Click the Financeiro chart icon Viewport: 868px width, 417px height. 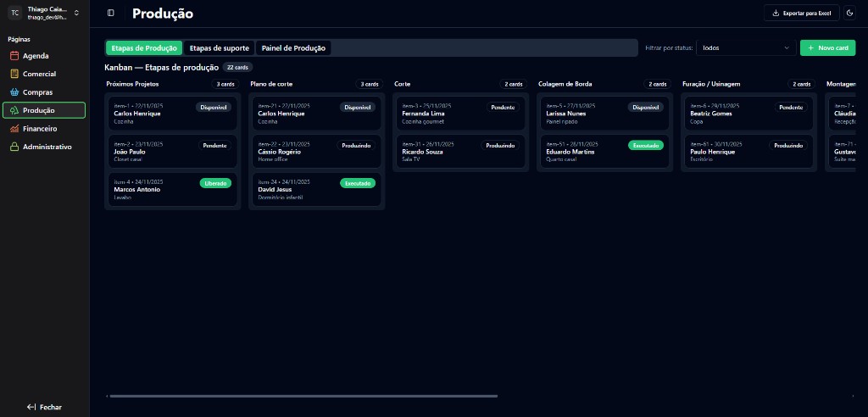[x=15, y=129]
